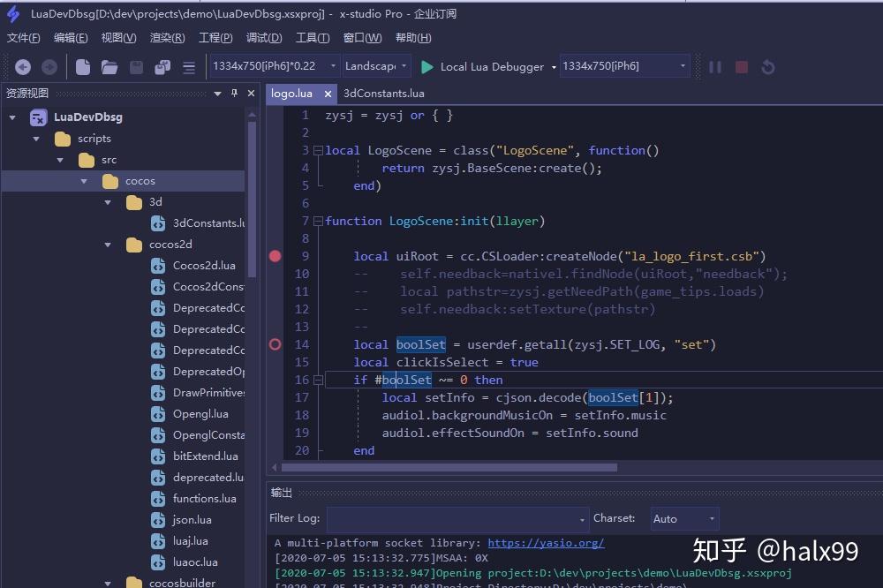
Task: Pause the Lua debugger
Action: pyautogui.click(x=715, y=66)
